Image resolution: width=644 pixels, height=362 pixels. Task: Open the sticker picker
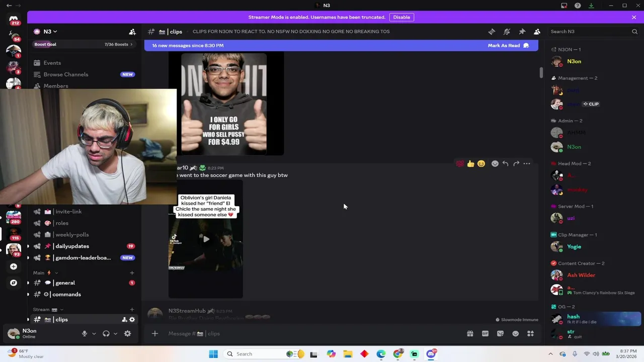point(500,333)
